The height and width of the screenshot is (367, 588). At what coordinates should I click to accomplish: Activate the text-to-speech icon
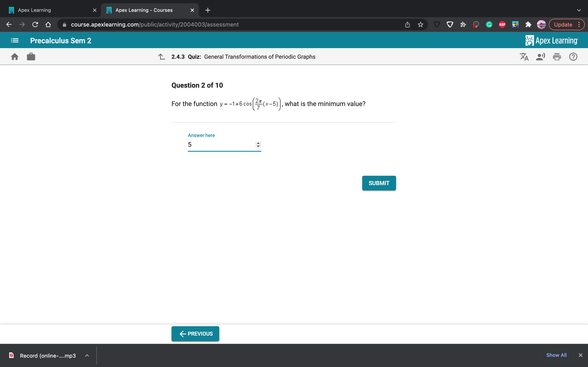540,57
